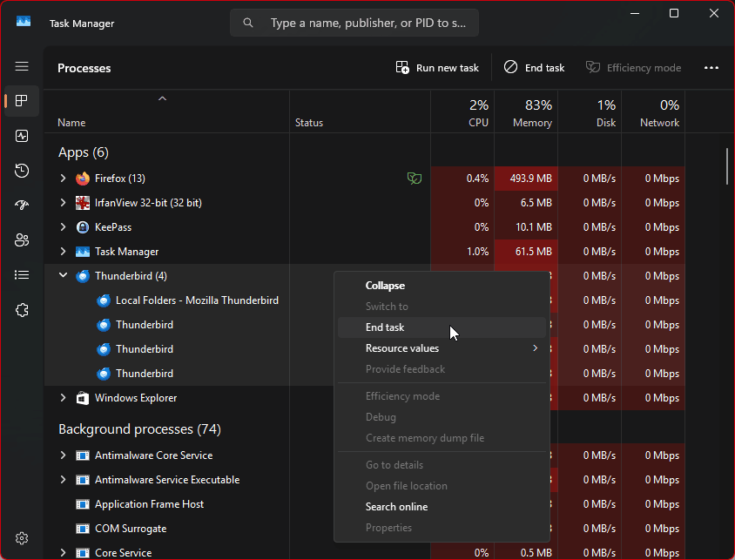This screenshot has width=735, height=560.
Task: Click the Run new task button
Action: click(x=437, y=68)
